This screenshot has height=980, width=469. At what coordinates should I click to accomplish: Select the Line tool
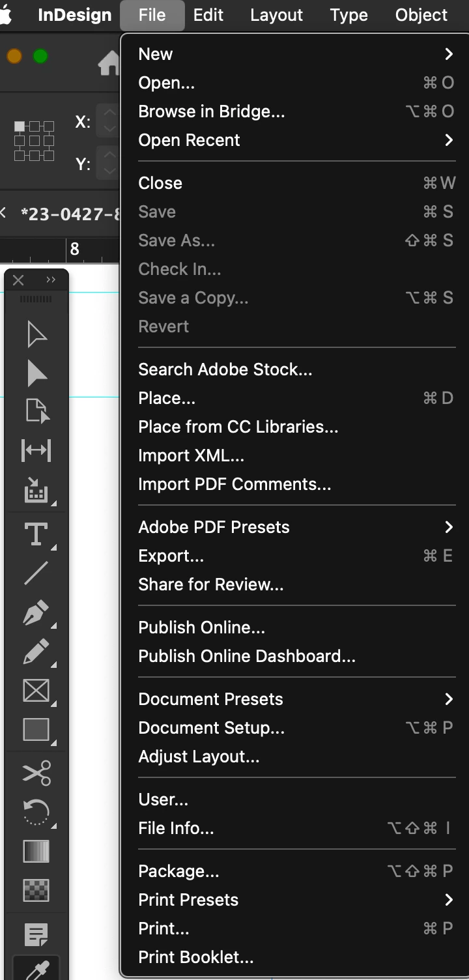(x=36, y=573)
